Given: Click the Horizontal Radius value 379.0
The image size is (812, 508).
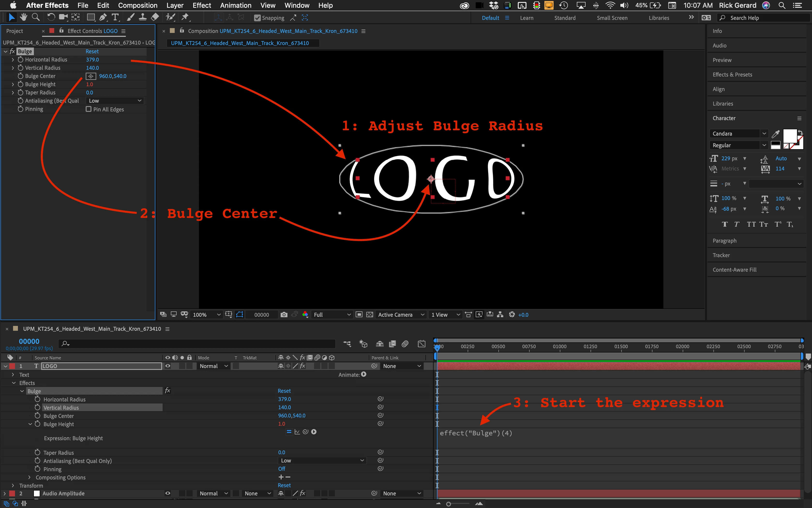Looking at the screenshot, I should click(92, 60).
